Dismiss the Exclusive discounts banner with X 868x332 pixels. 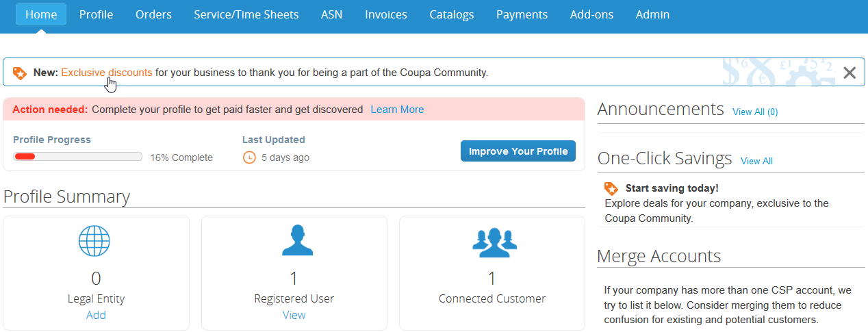[x=850, y=73]
